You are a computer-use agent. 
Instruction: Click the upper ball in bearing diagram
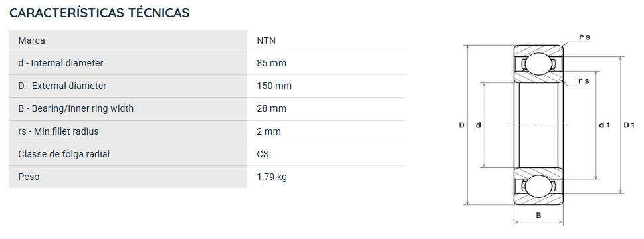pyautogui.click(x=538, y=64)
